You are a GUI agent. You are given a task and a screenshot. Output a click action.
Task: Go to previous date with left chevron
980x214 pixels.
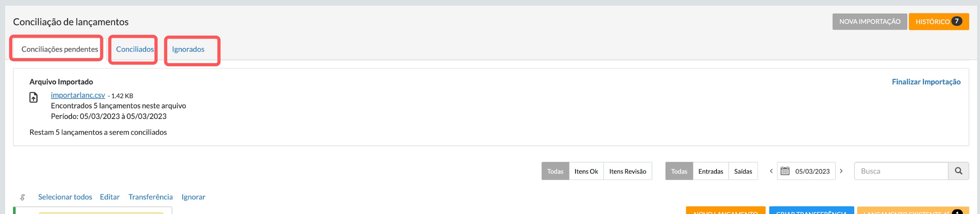(x=771, y=171)
